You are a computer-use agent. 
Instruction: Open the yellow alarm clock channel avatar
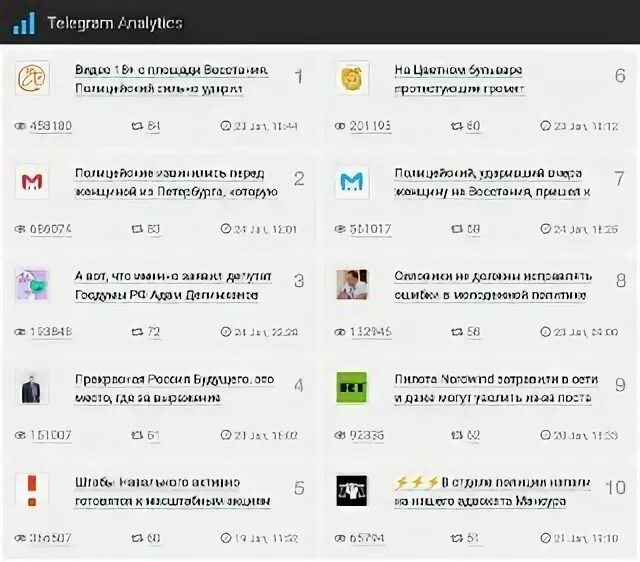[x=352, y=78]
